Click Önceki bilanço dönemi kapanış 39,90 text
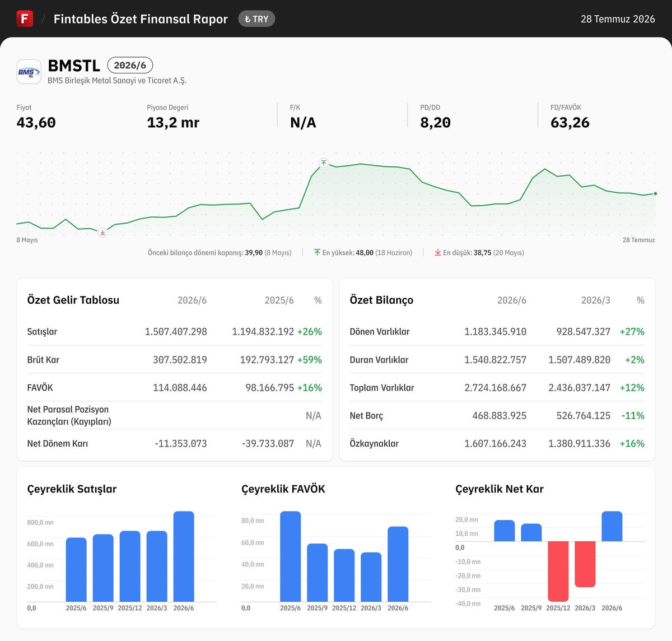 click(x=220, y=253)
